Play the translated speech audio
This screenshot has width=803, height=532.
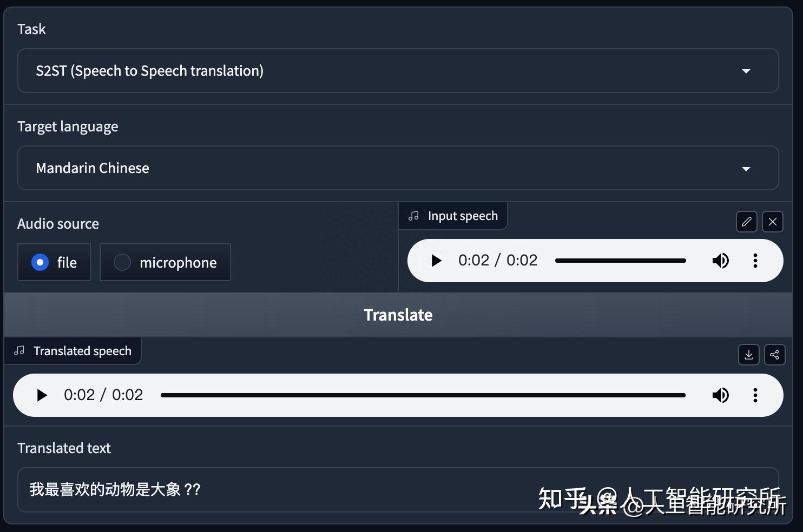coord(42,395)
